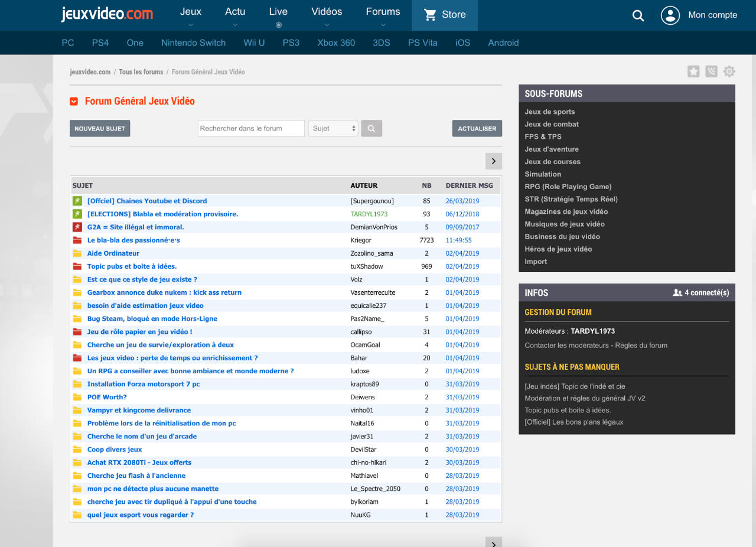Select the PS4 platform tab
Viewport: 756px width, 547px height.
pos(100,43)
